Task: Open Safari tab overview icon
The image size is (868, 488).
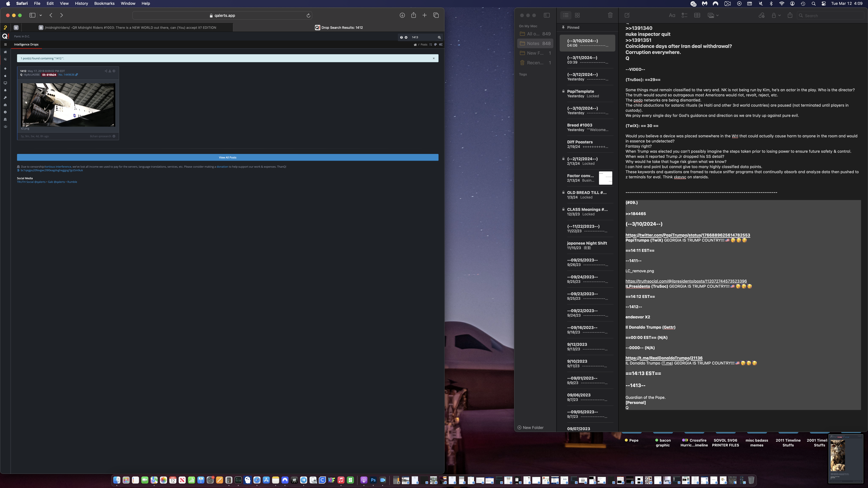Action: [x=436, y=15]
